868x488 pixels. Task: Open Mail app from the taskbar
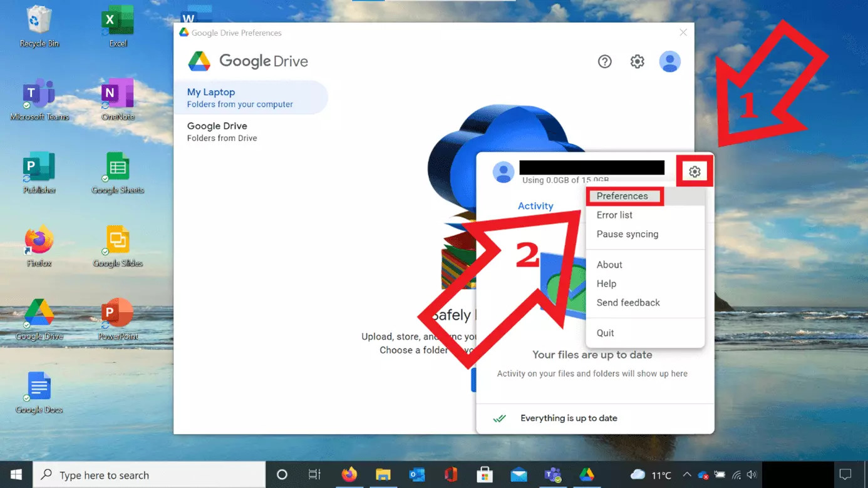(x=519, y=475)
